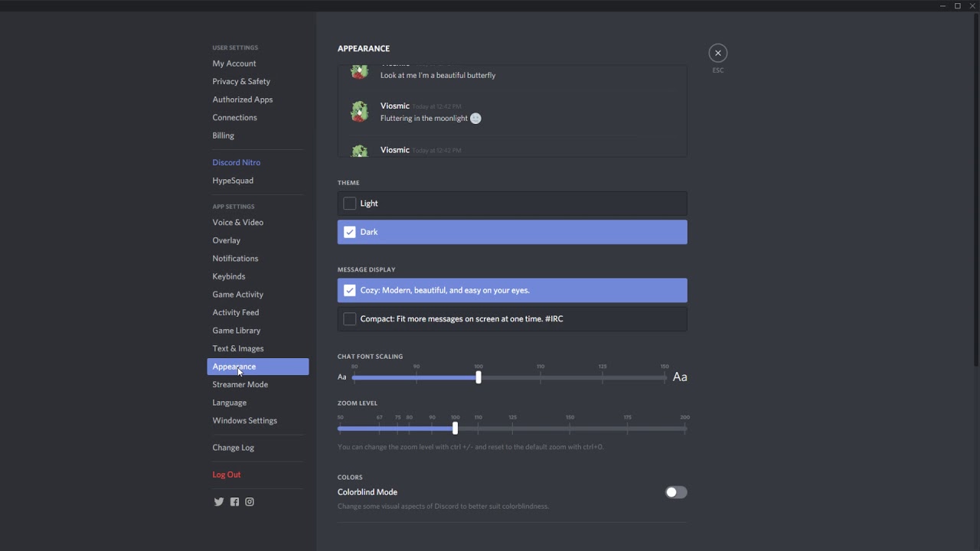Click the Viosmic username above 'Fluttering in the moonlight'
This screenshot has width=980, height=551.
click(395, 106)
